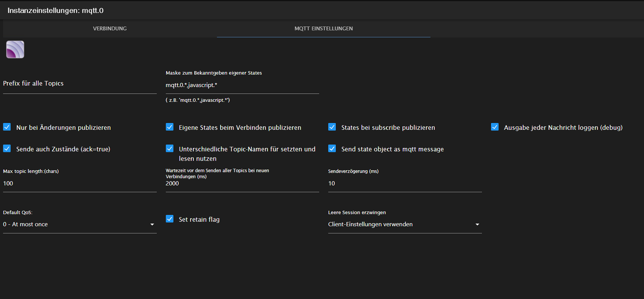The width and height of the screenshot is (644, 299).
Task: Open the Default QoS dropdown
Action: (x=80, y=224)
